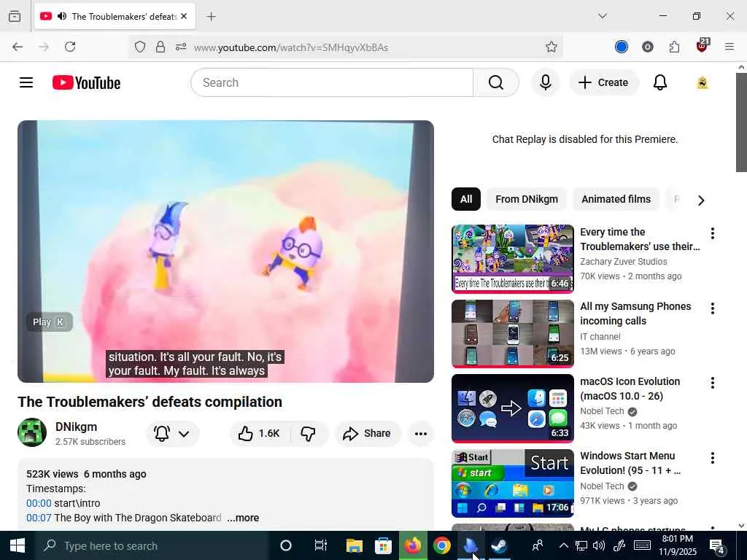Open the DNikgm channel avatar

point(32,432)
